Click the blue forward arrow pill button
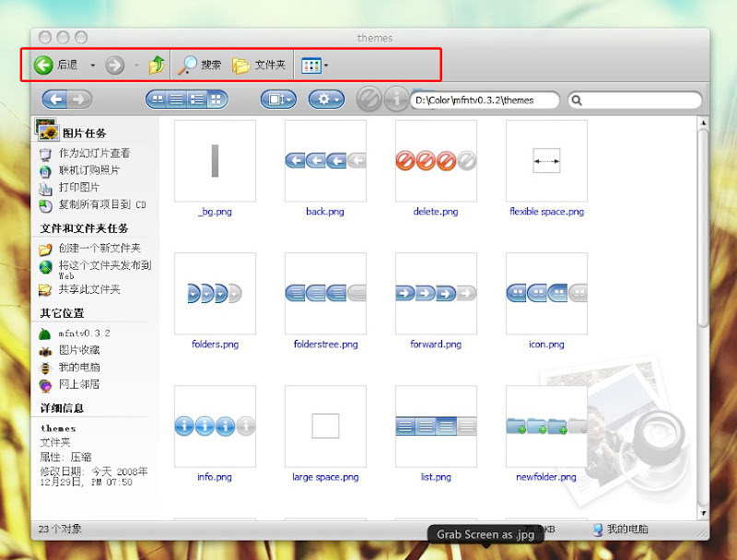737x560 pixels. coord(79,99)
